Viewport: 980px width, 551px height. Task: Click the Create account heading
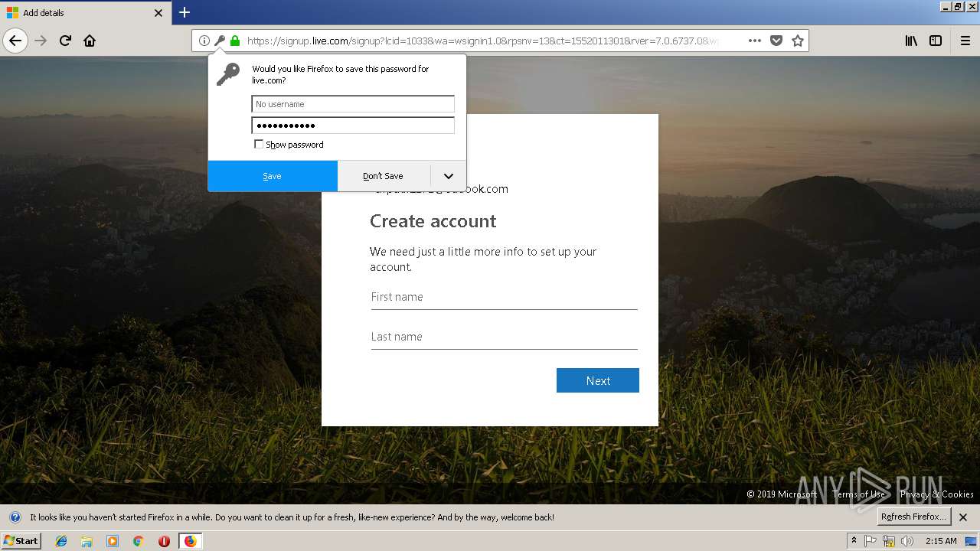coord(433,221)
